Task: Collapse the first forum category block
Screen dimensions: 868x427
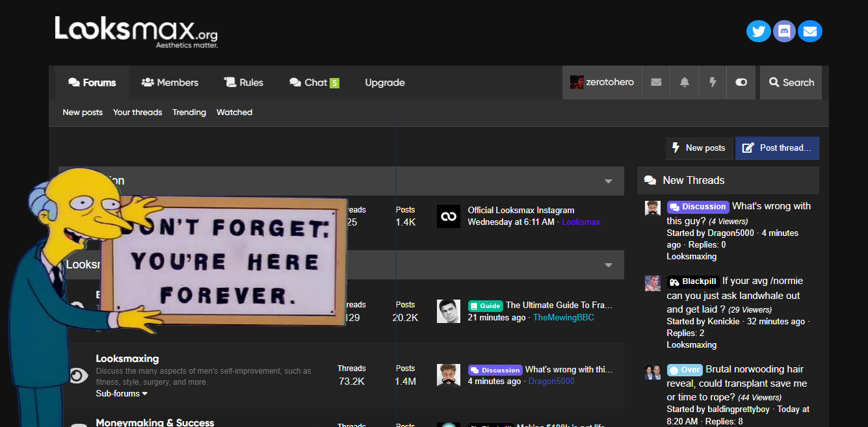Action: (609, 181)
